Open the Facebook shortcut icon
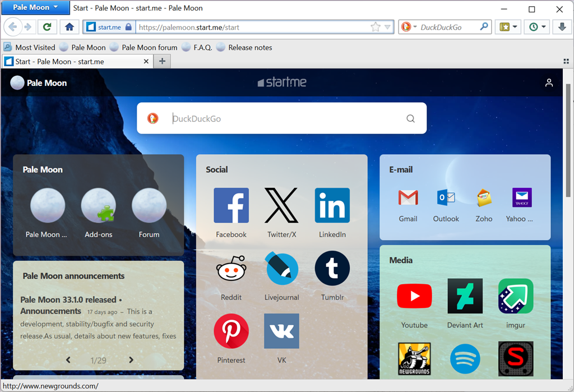The width and height of the screenshot is (574, 392). point(231,205)
